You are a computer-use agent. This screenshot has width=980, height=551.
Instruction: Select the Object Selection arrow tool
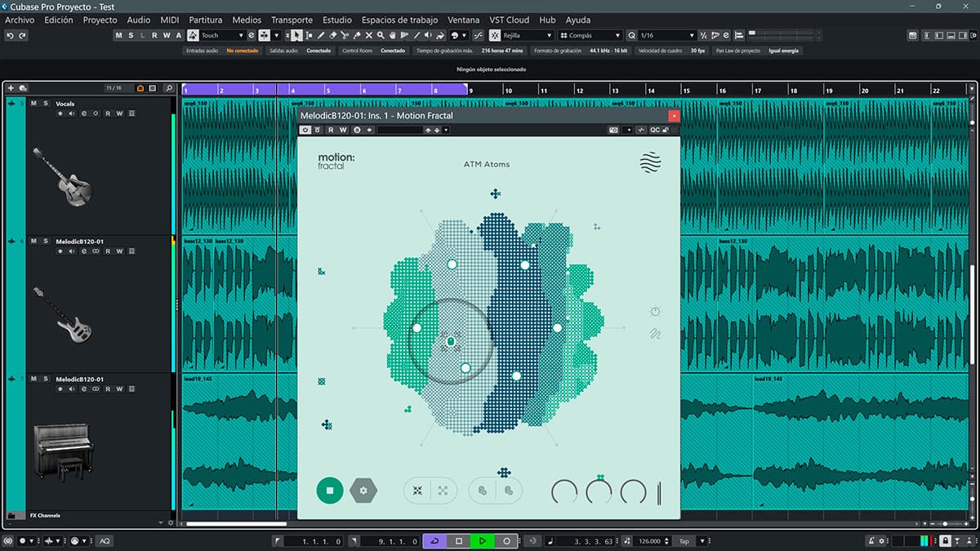tap(297, 35)
